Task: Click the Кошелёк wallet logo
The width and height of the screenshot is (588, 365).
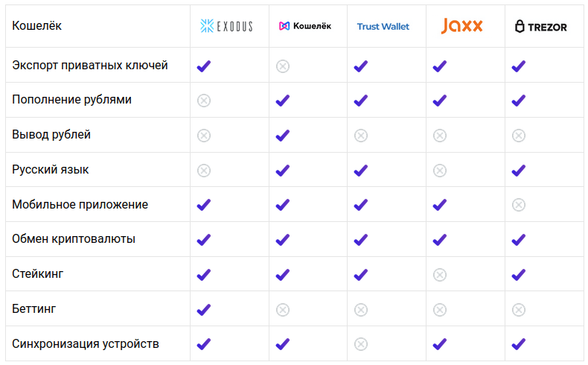Action: point(305,26)
